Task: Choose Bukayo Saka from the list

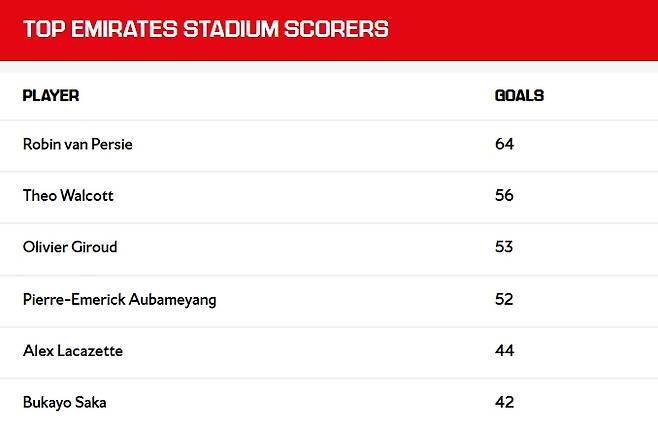Action: 64,403
